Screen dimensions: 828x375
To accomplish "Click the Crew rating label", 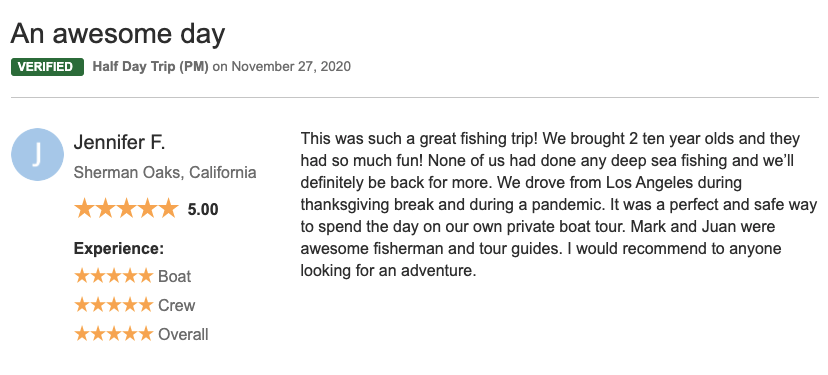I will click(176, 305).
